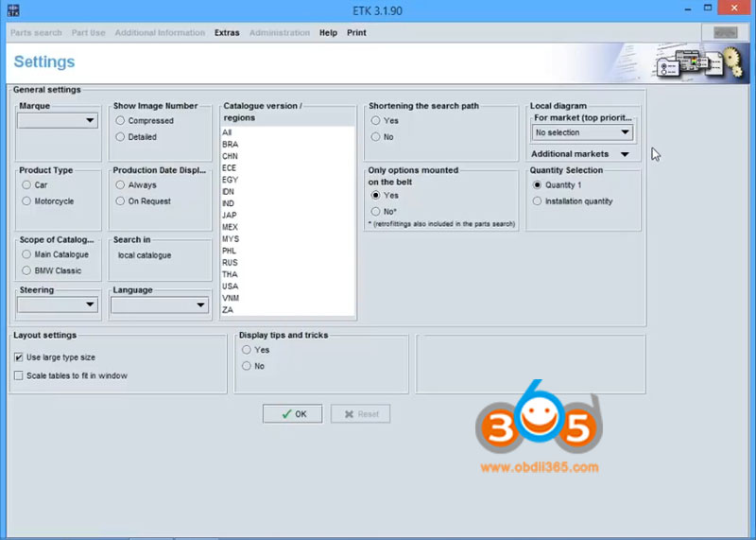
Task: Click the small logo box beside Print menu row
Action: (725, 33)
